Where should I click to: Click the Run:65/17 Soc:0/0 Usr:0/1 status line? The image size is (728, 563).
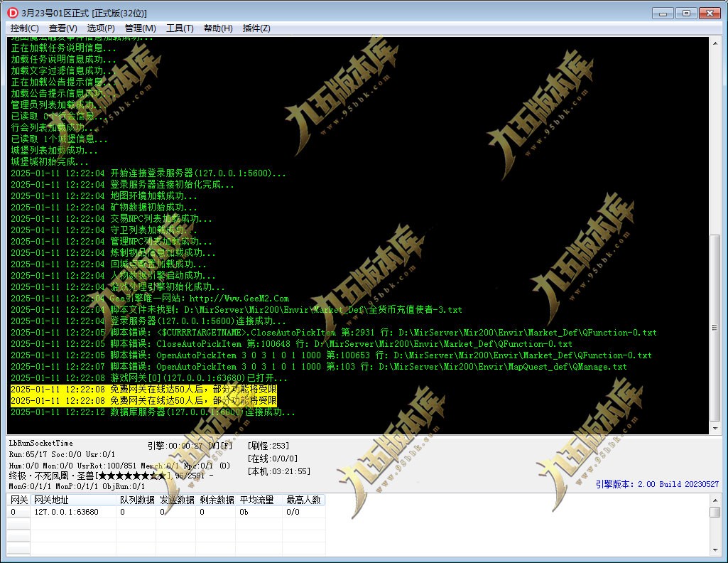[62, 454]
